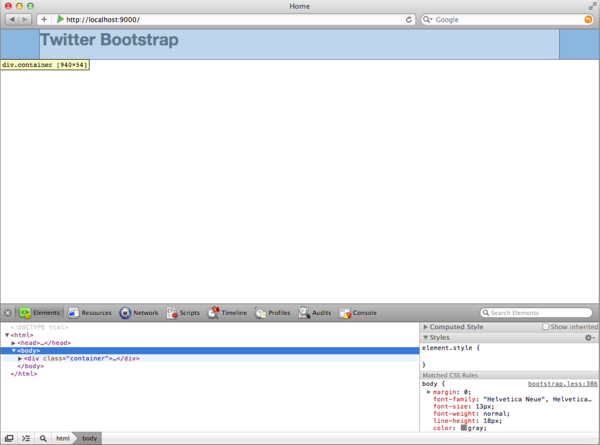Viewport: 600px width, 445px height.
Task: Click the Twitter Bootstrap heading
Action: coord(109,40)
